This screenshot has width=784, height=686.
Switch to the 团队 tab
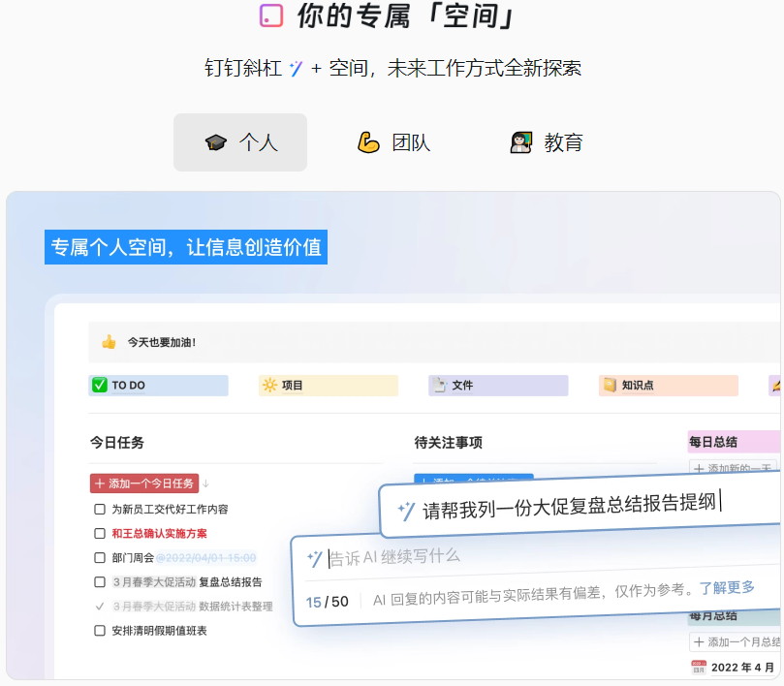pos(394,142)
